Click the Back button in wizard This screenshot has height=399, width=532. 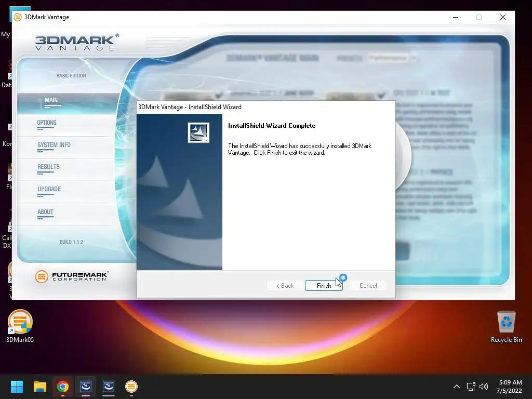click(285, 286)
